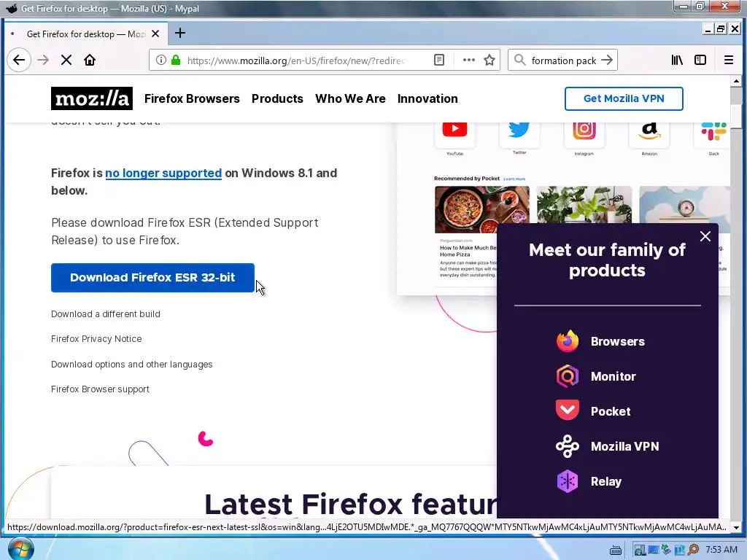The width and height of the screenshot is (747, 560).
Task: Open Firefox Browser support link
Action: pos(100,389)
